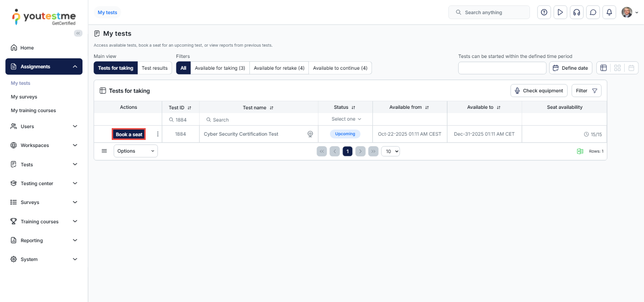
Task: Open the three-dot row actions menu
Action: pyautogui.click(x=157, y=134)
